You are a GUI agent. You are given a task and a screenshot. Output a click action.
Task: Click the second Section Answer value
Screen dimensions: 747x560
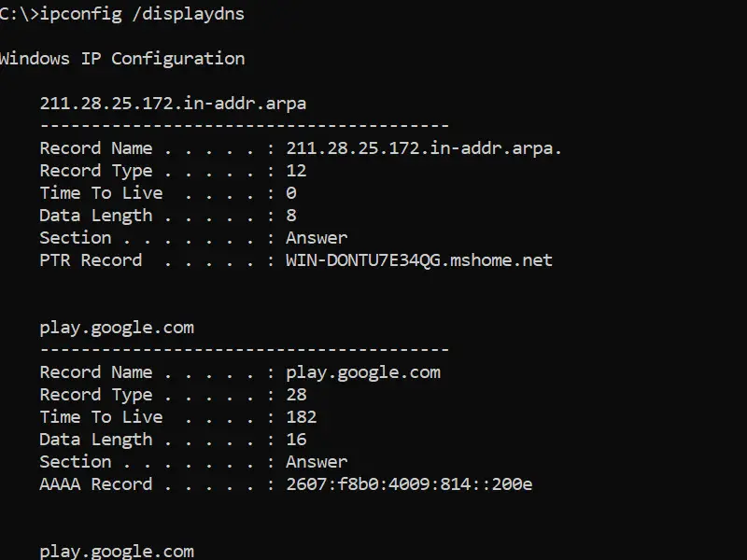click(x=317, y=461)
